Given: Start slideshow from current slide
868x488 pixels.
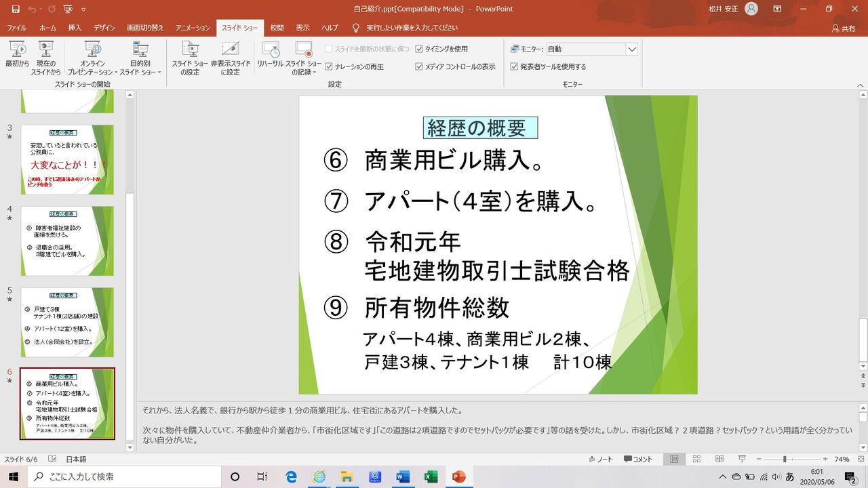Looking at the screenshot, I should [45, 58].
